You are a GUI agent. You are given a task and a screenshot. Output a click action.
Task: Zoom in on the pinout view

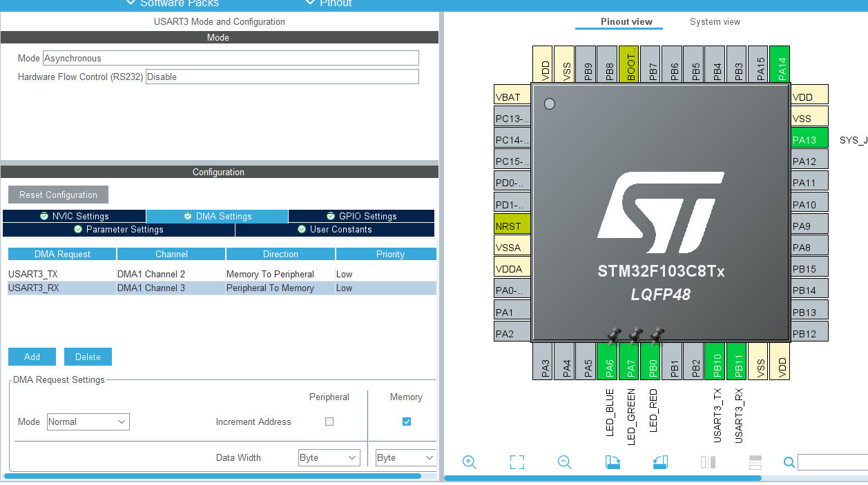[470, 462]
